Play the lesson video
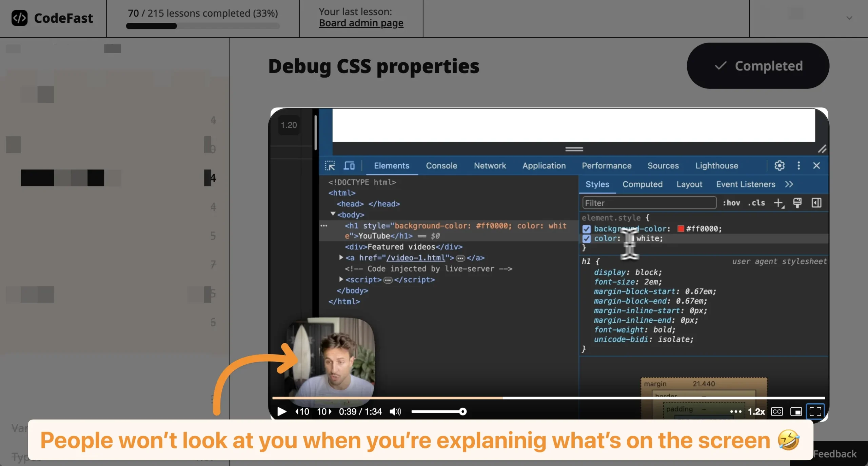 [281, 411]
